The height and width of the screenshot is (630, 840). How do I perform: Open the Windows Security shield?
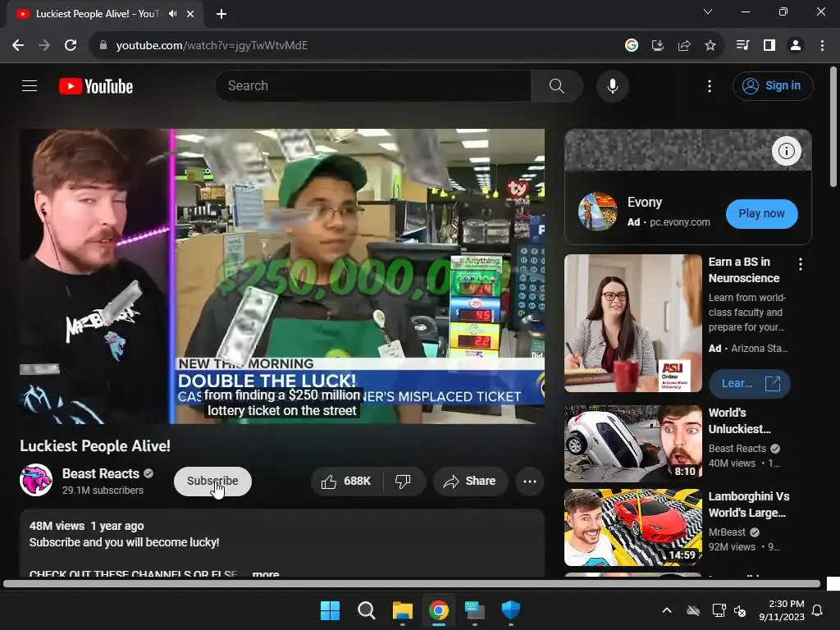511,610
